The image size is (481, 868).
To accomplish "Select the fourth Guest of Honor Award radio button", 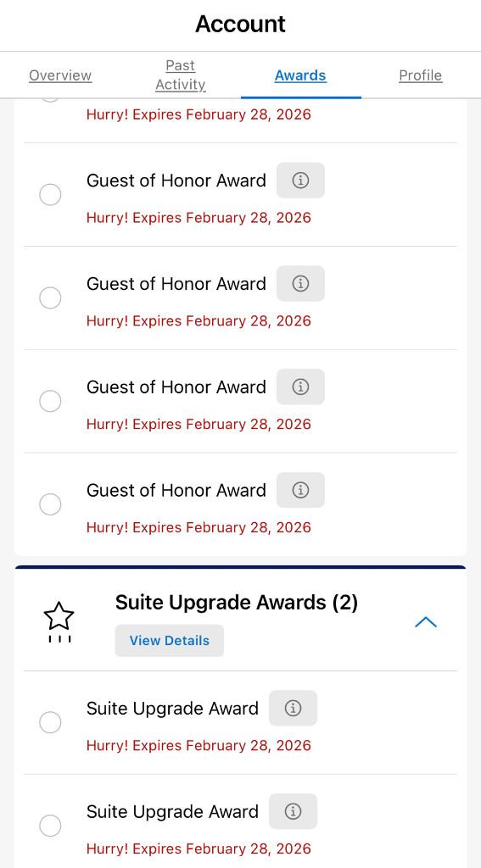I will coord(50,504).
